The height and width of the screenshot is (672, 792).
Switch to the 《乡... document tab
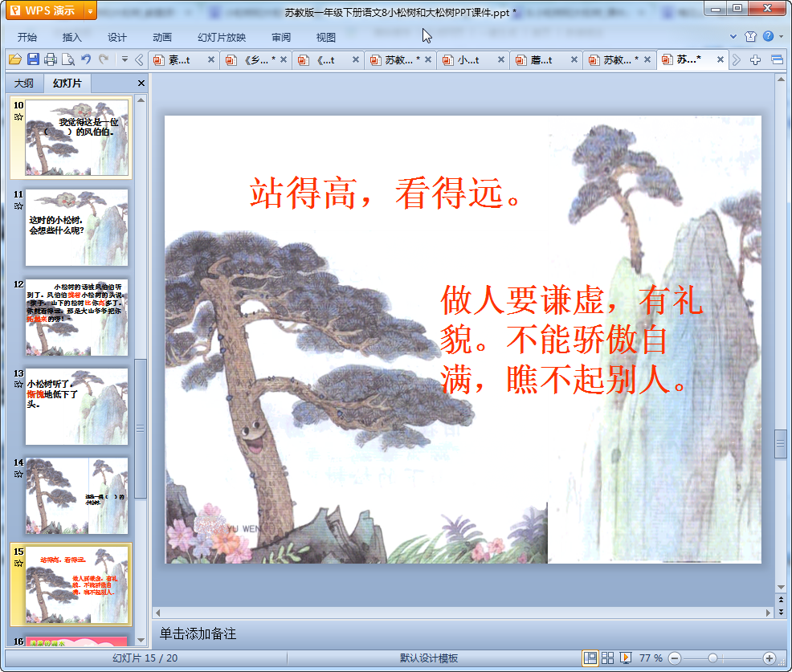pos(256,60)
